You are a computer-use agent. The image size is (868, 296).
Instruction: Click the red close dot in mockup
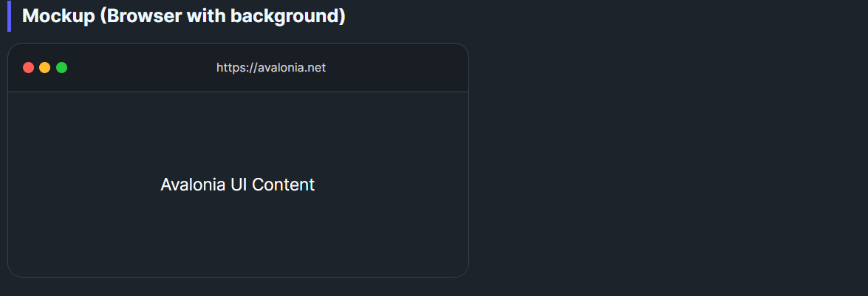coord(29,68)
